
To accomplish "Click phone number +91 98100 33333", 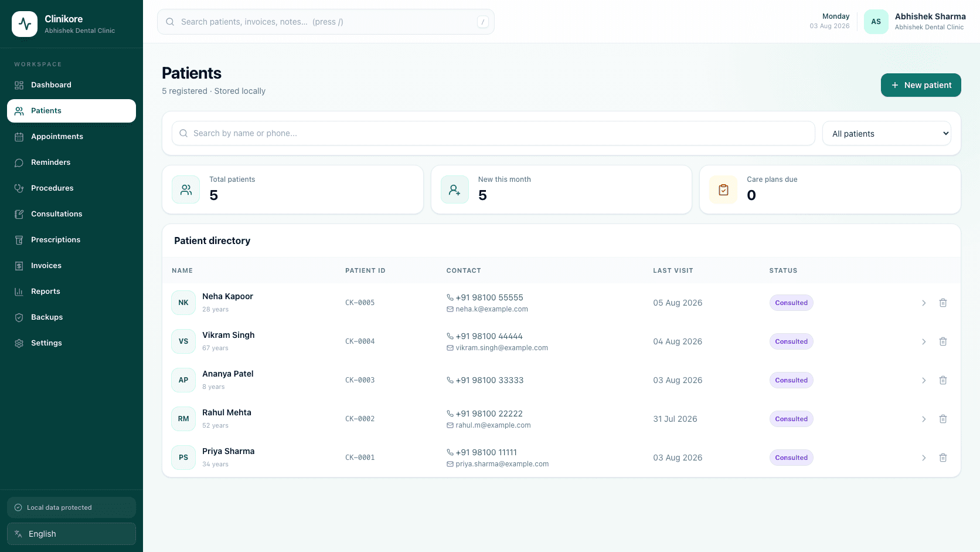I will (x=489, y=380).
